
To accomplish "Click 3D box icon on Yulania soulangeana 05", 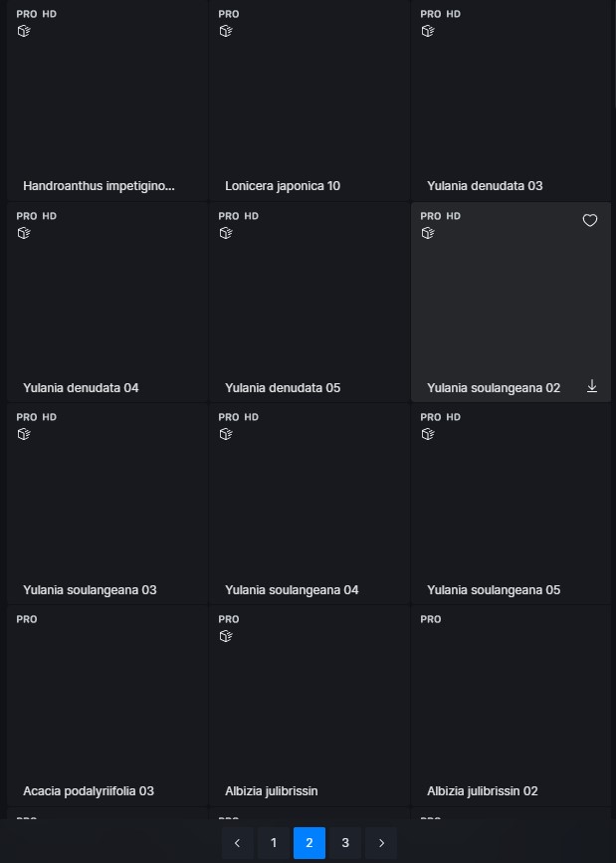I will (428, 434).
